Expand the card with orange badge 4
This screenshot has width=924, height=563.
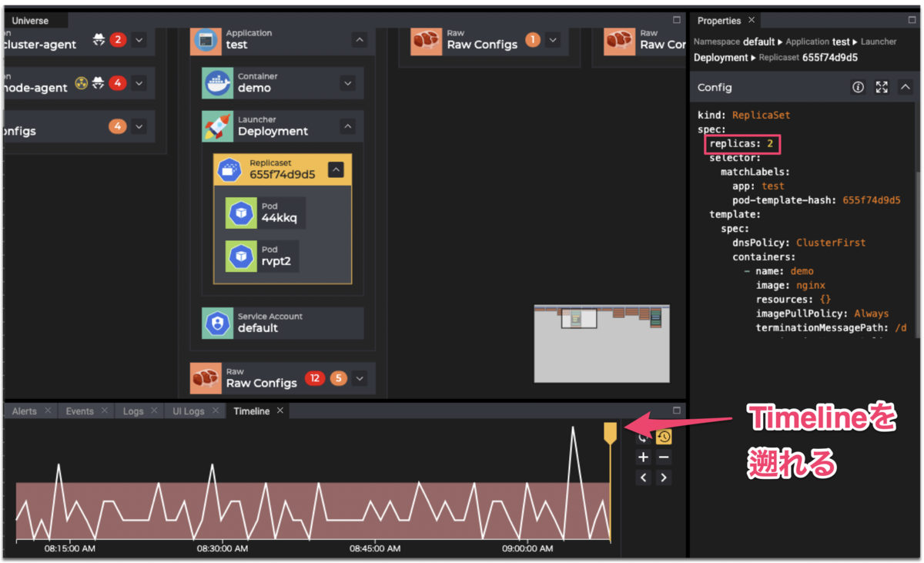[x=139, y=126]
